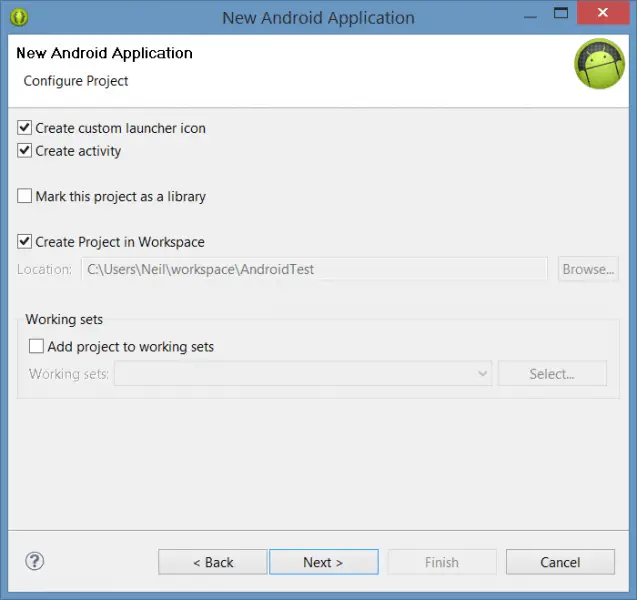
Task: Open the help question mark icon
Action: pos(34,561)
